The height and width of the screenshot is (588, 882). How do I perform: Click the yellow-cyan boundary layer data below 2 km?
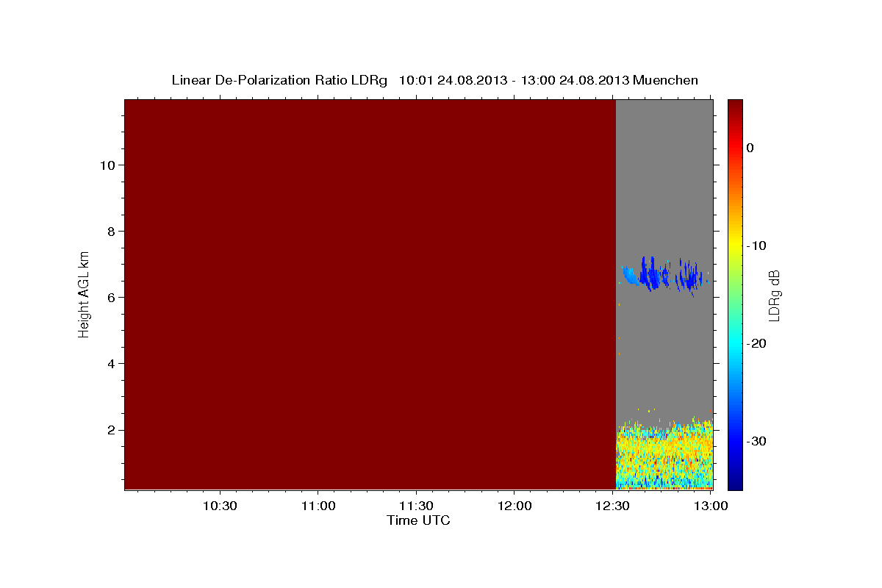664,456
